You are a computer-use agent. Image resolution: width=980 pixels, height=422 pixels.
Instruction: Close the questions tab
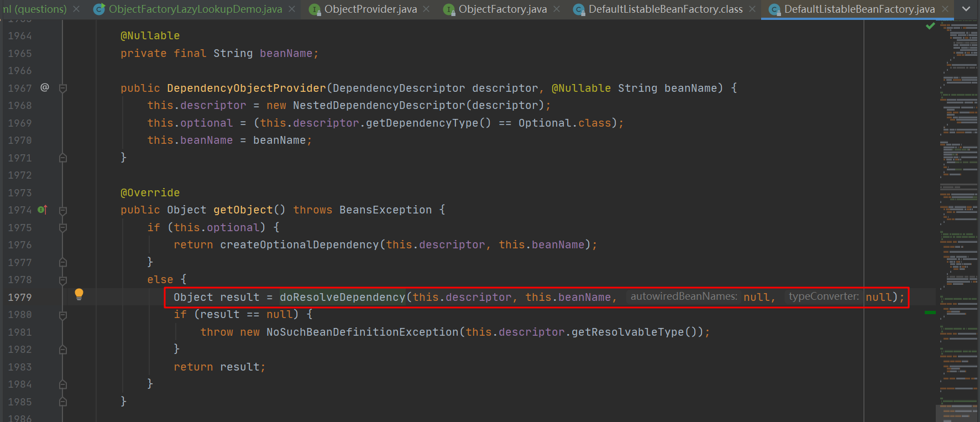coord(76,9)
